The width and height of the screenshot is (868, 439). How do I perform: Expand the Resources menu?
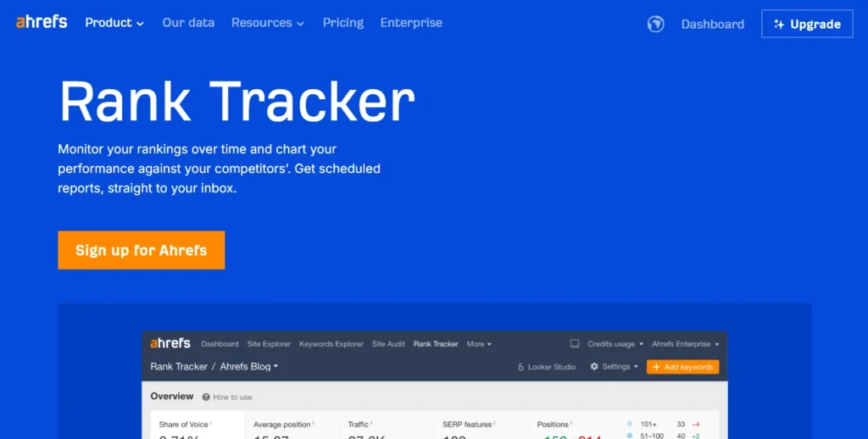(268, 23)
